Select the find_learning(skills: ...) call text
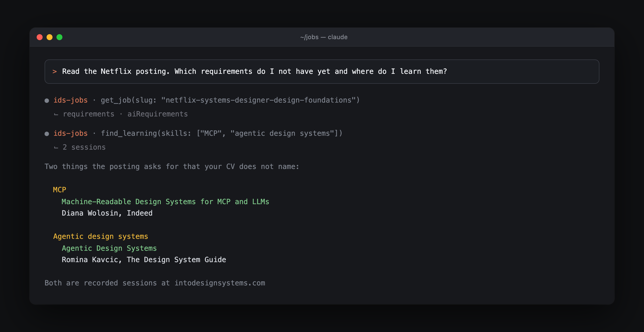The image size is (644, 332). pos(221,133)
